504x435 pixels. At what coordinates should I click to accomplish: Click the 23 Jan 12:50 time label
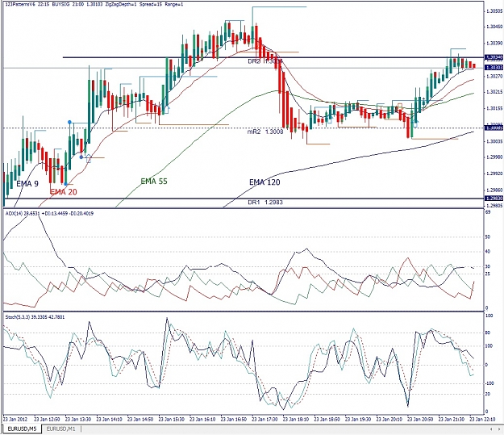point(47,420)
